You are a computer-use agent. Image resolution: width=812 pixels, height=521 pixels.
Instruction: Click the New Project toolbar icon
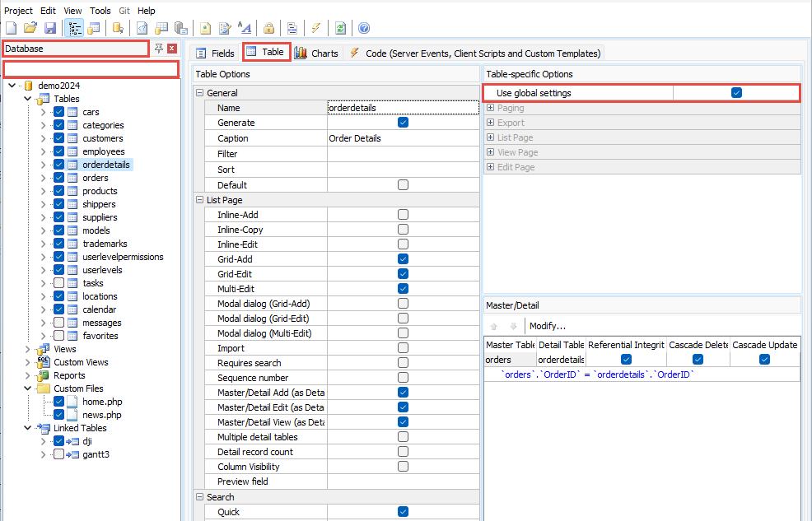tap(11, 29)
